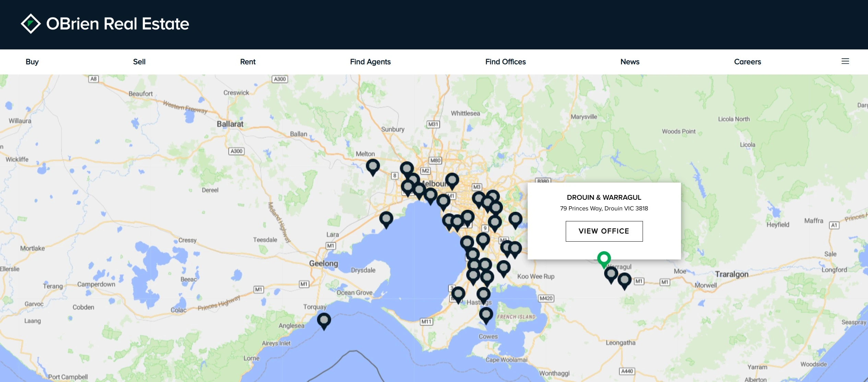Open the Buy menu item
Image resolution: width=868 pixels, height=382 pixels.
(x=32, y=62)
